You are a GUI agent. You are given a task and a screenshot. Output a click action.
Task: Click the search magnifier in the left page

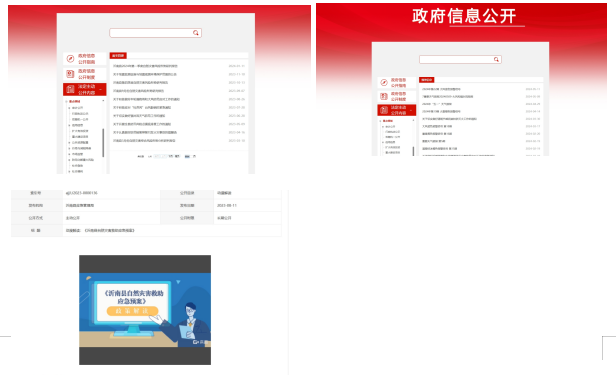tap(196, 33)
